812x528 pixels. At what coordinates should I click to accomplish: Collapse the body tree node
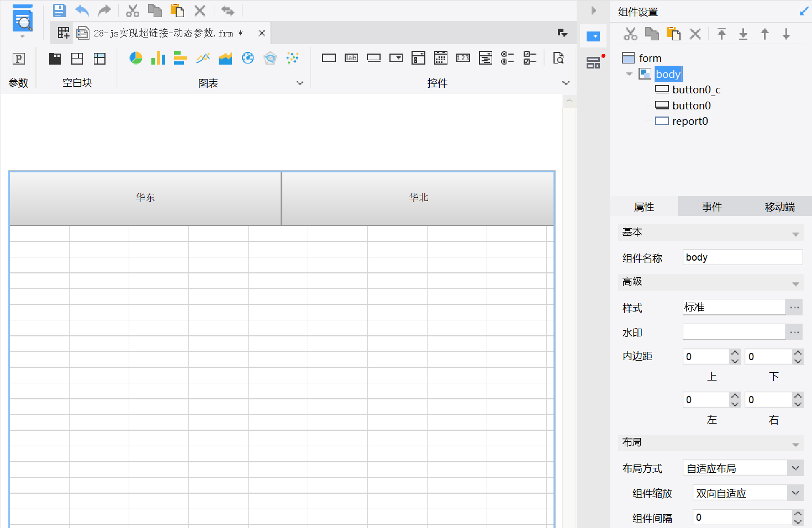629,73
